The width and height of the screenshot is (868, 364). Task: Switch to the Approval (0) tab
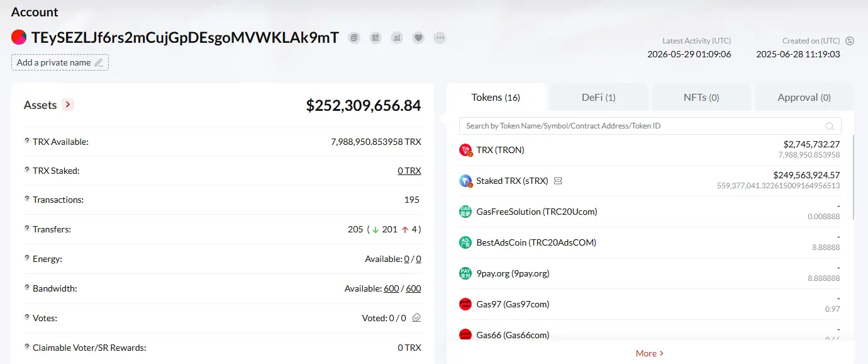pos(804,98)
